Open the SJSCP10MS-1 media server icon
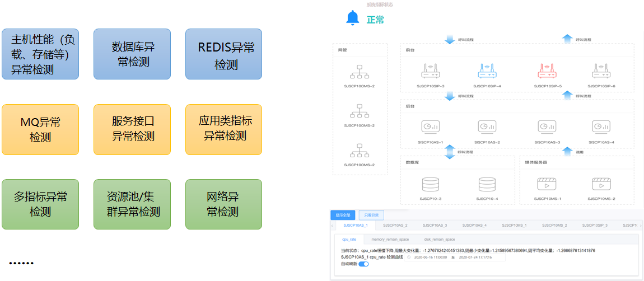Screen dimensions: 644x281 (x=547, y=184)
